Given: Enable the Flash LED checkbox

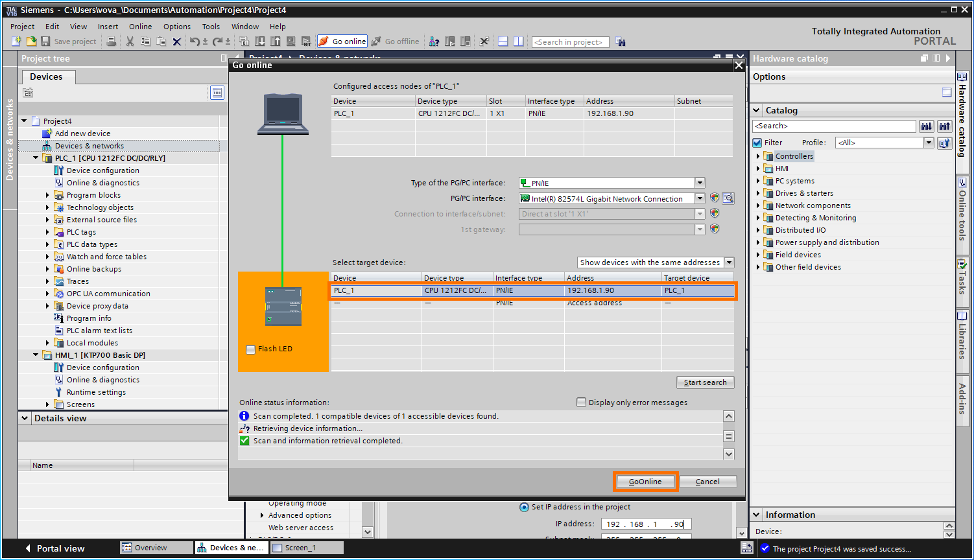Looking at the screenshot, I should (250, 349).
